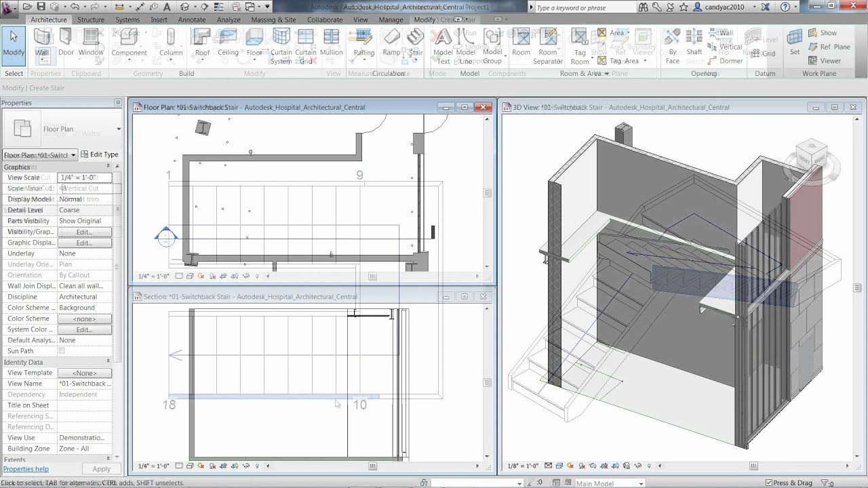Screen dimensions: 868x488
Task: Toggle reveal hidden elements in the 3D view
Action: (x=649, y=466)
